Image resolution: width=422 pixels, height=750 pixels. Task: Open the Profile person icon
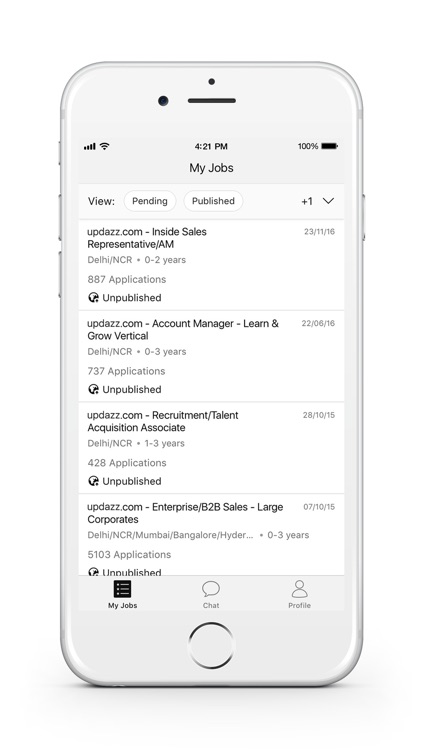tap(300, 589)
